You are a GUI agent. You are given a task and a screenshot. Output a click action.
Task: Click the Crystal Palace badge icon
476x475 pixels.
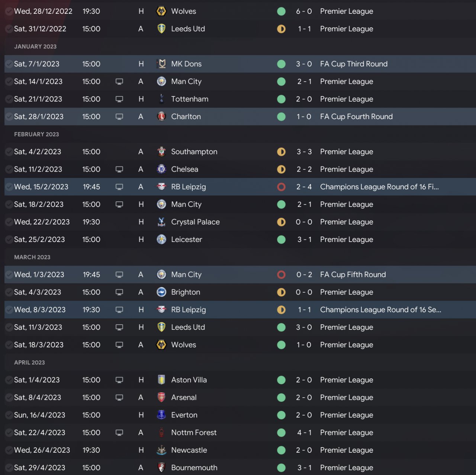point(161,222)
